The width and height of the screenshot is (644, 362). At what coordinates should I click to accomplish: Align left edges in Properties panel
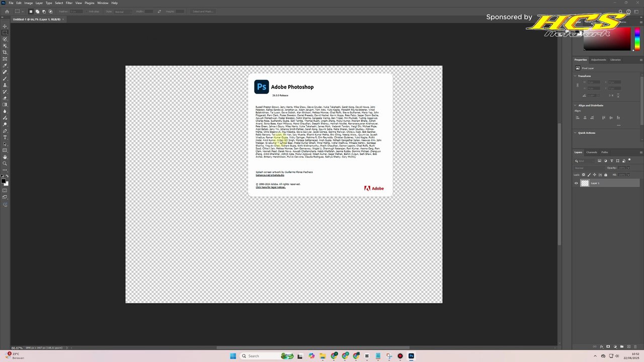point(578,118)
